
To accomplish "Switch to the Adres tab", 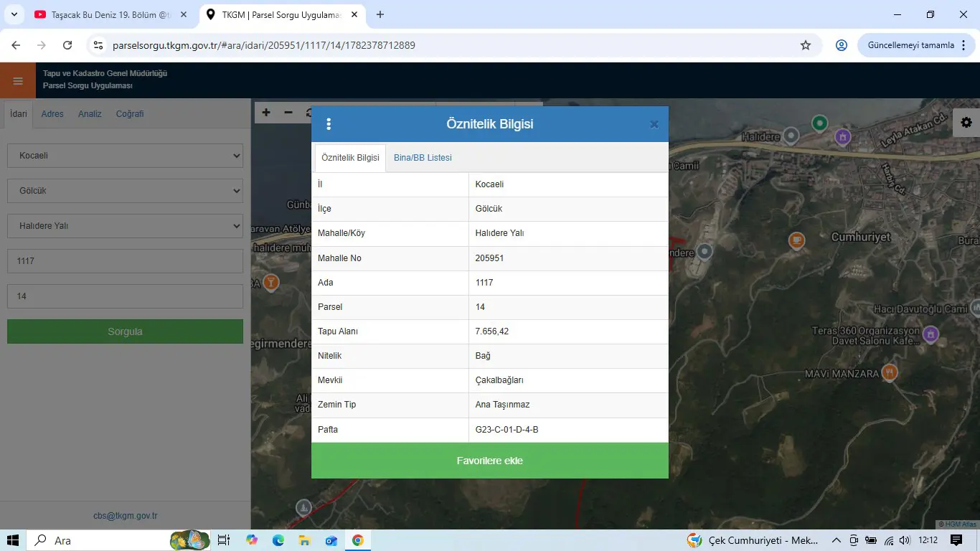I will coord(52,114).
